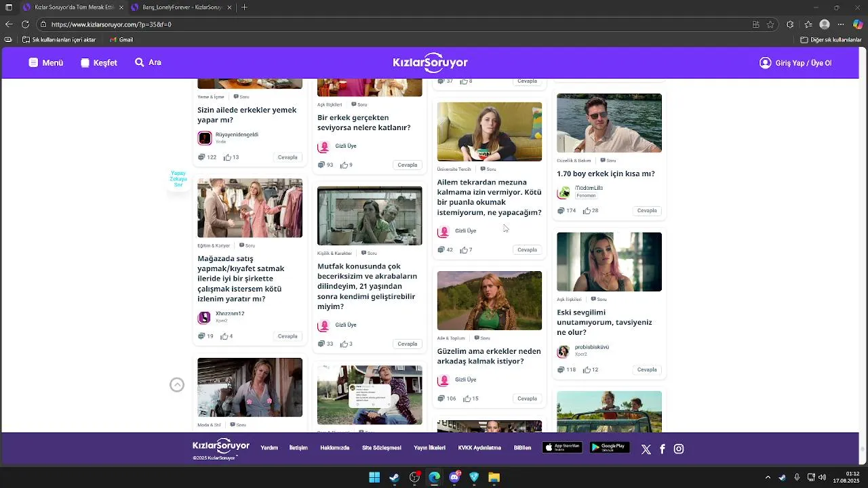Click Cevapla on the Mutfak konusunda card

click(x=408, y=344)
